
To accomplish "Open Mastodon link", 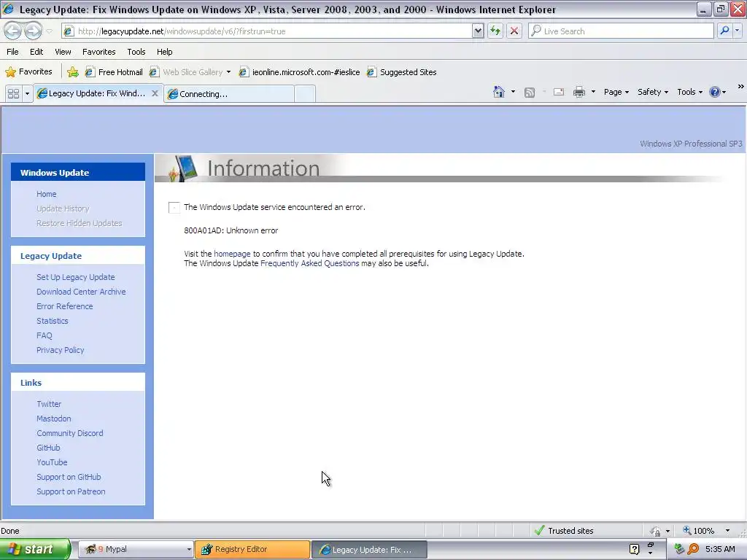I will [54, 419].
